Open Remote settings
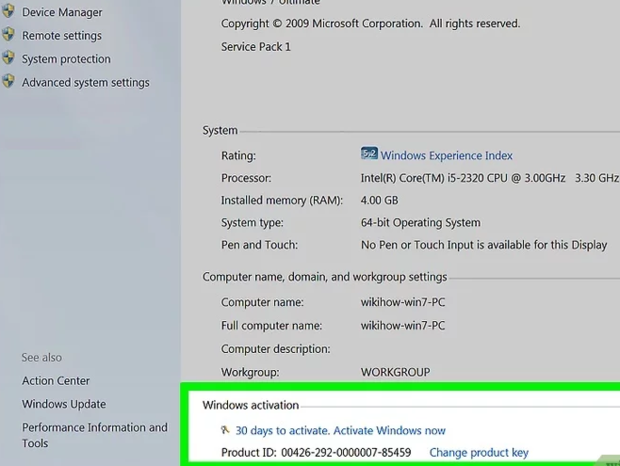 (x=62, y=36)
